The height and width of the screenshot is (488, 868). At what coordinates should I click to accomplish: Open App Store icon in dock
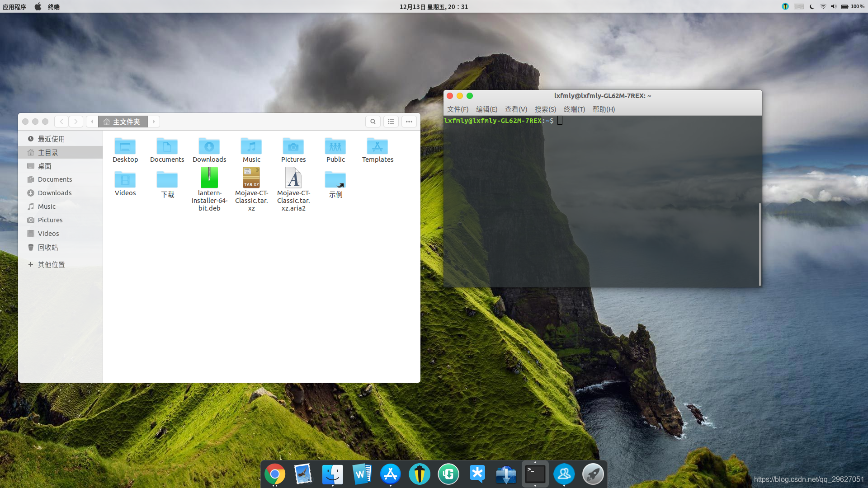(x=390, y=474)
